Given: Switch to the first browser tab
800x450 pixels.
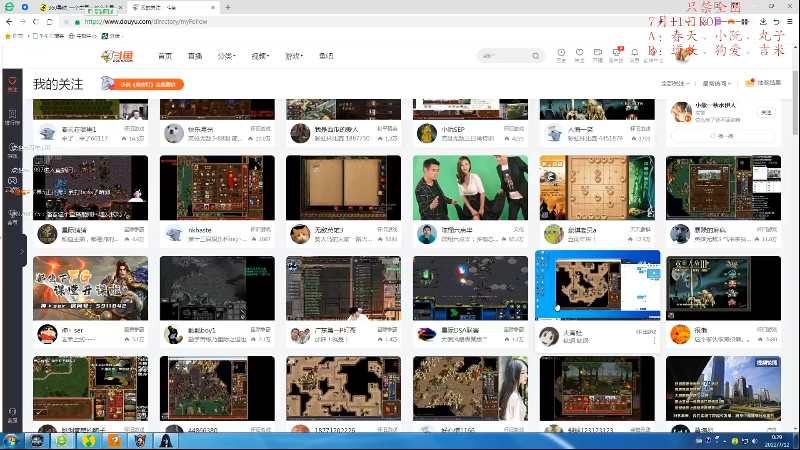Looking at the screenshot, I should tap(82, 8).
